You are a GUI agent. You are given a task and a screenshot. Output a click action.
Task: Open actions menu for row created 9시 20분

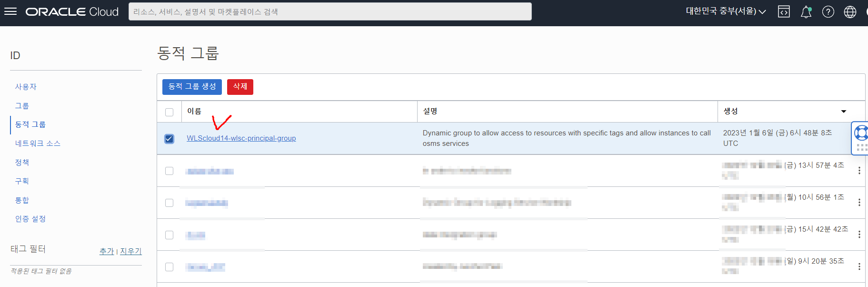(859, 266)
